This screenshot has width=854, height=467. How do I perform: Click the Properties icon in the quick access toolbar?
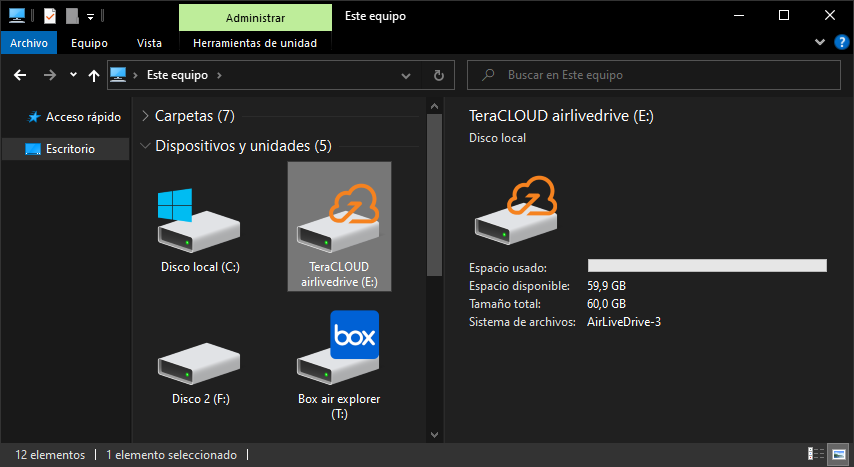click(50, 16)
